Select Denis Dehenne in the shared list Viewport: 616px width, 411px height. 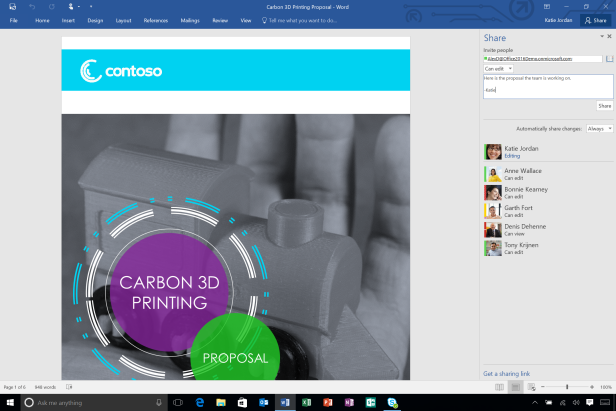point(548,229)
